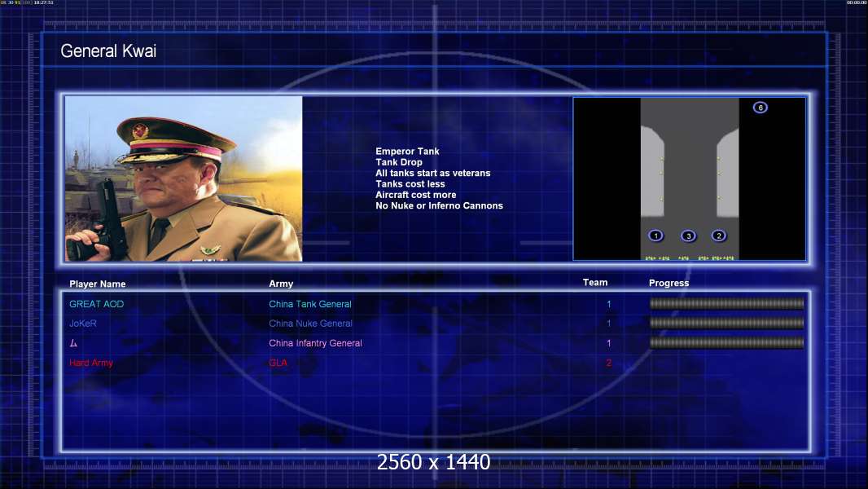The width and height of the screenshot is (868, 489).
Task: Click 'Tanks cost less' line
Action: [x=410, y=184]
